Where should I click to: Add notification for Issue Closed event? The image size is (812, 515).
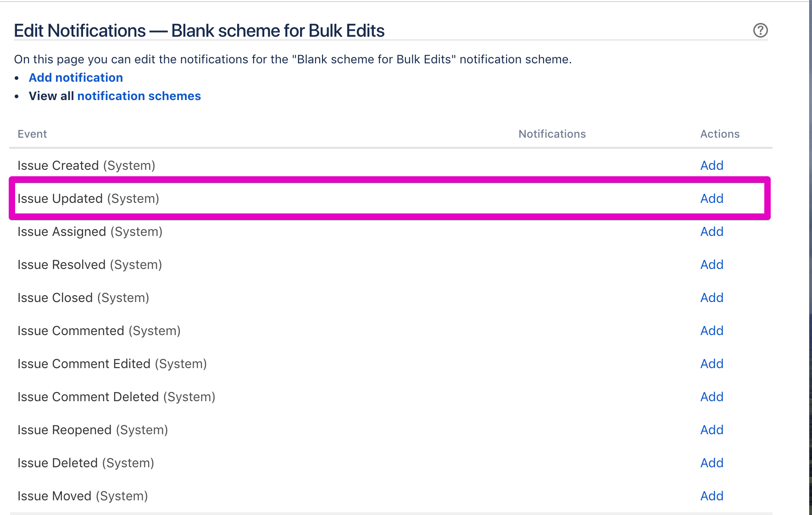[x=712, y=298]
